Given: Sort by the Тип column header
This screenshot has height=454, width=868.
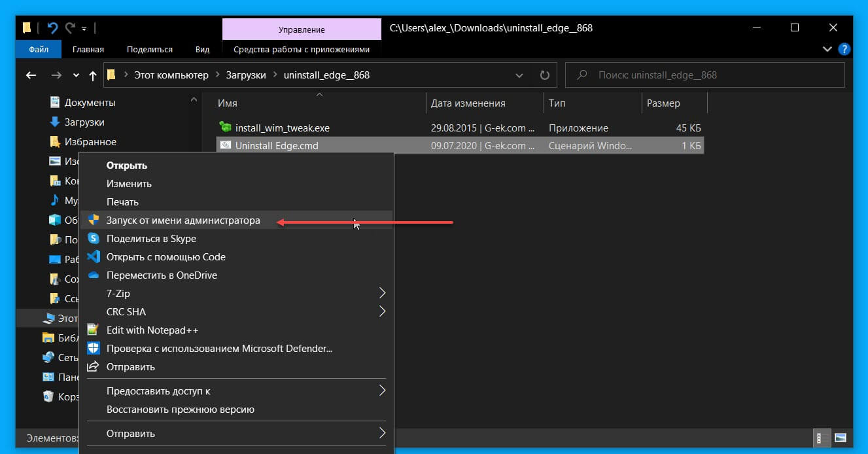Looking at the screenshot, I should (x=592, y=103).
